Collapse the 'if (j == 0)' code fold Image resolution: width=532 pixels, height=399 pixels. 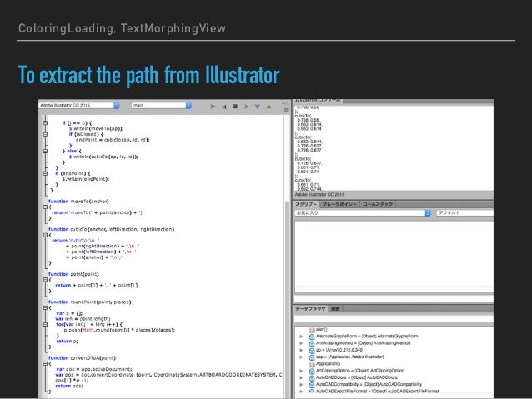pyautogui.click(x=46, y=123)
